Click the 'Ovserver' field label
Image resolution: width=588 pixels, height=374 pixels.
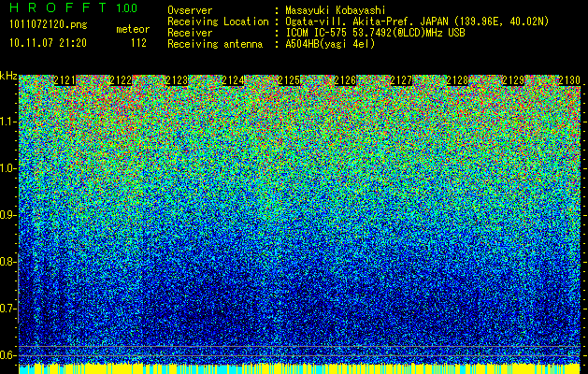[190, 10]
